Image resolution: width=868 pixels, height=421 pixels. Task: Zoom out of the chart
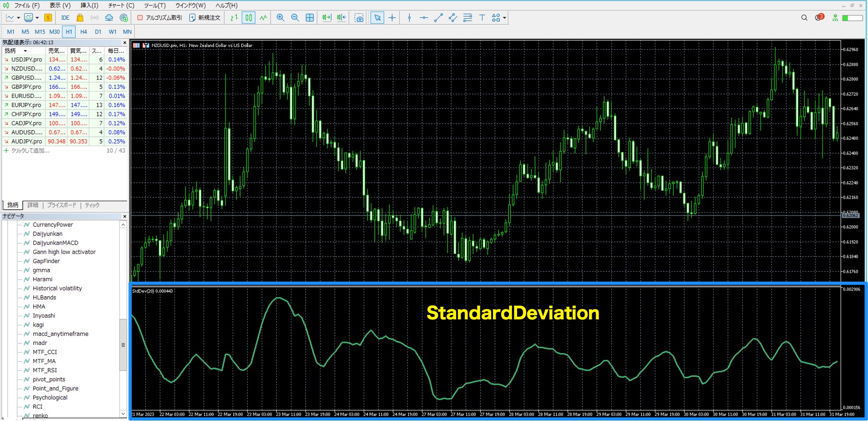(295, 18)
